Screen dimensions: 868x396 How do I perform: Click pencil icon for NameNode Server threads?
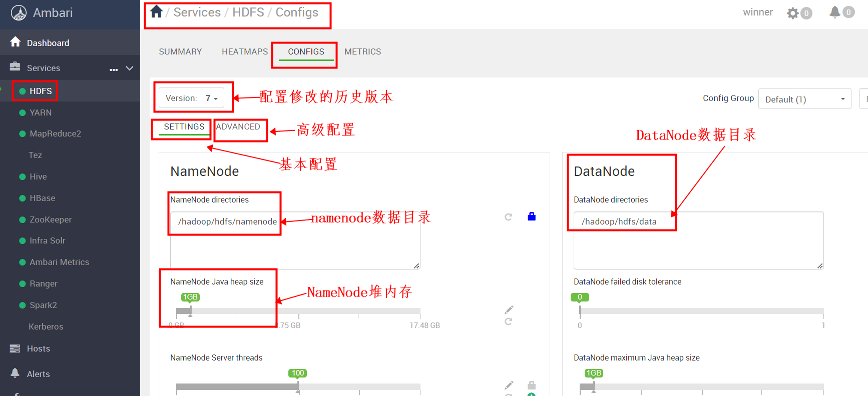509,385
